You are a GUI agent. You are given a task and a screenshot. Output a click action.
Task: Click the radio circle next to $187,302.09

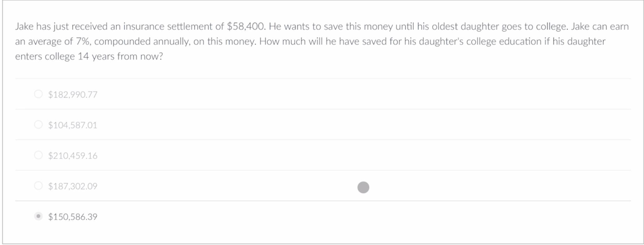[x=38, y=186]
